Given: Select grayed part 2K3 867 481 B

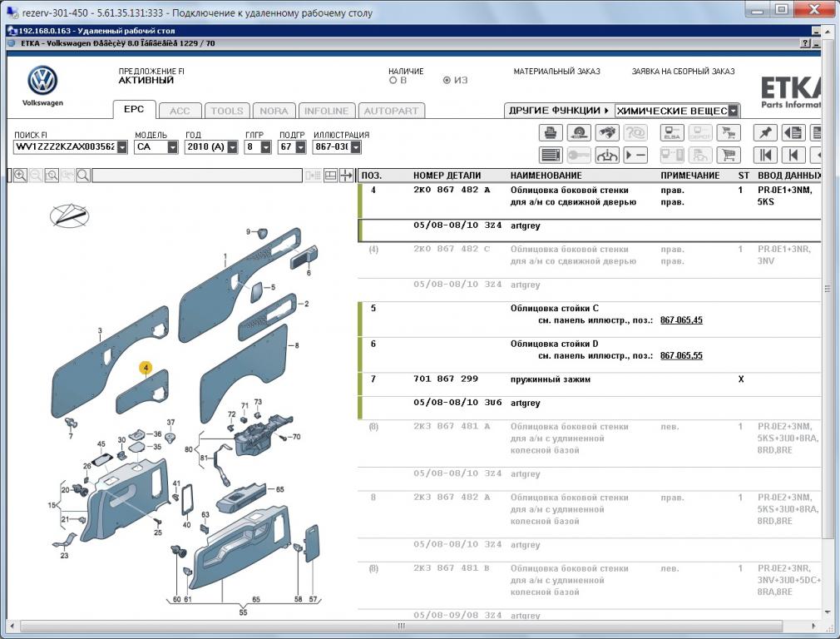Looking at the screenshot, I should point(452,567).
